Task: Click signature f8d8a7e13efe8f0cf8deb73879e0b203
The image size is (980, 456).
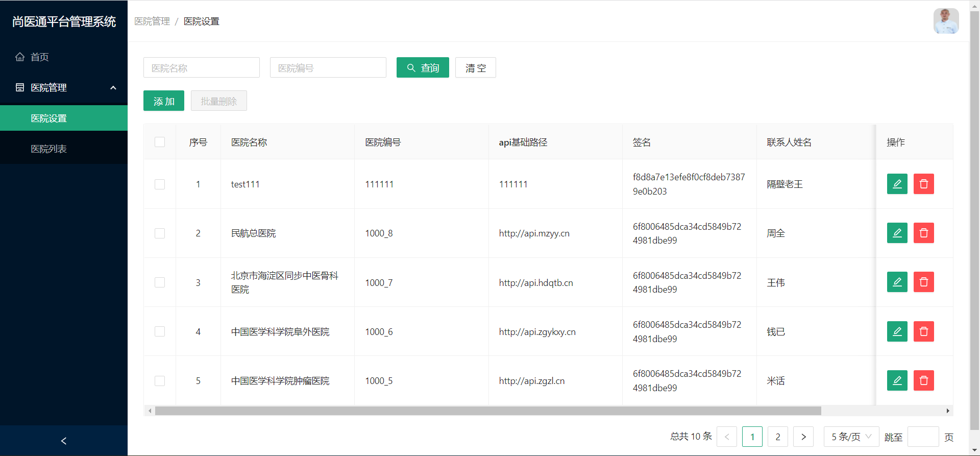Action: pyautogui.click(x=689, y=184)
